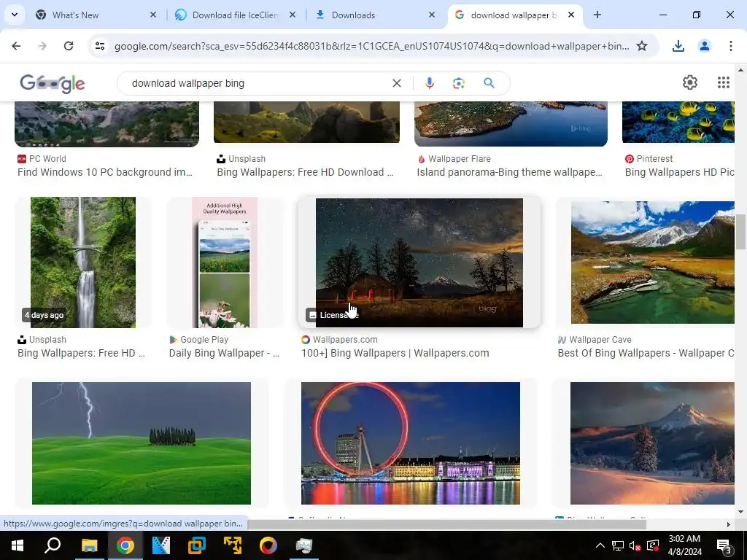Viewport: 747px width, 560px height.
Task: Open Daily Bing Wallpaper Google Play link
Action: 225,353
